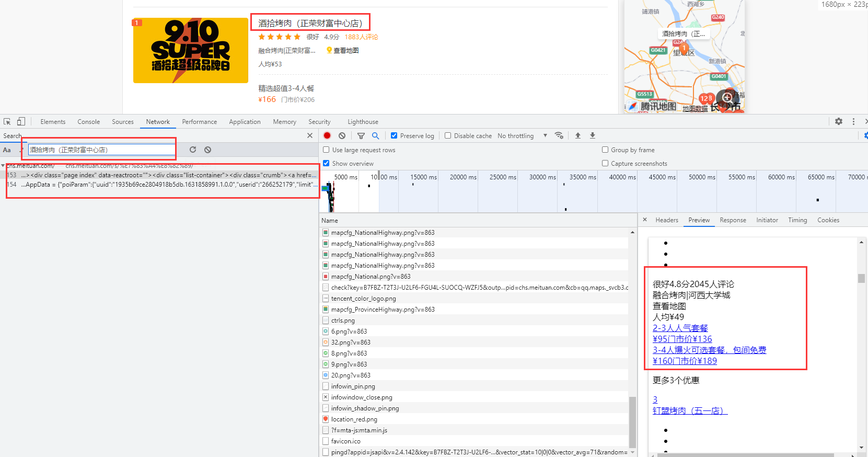Clear the network log
The image size is (868, 457).
point(342,135)
